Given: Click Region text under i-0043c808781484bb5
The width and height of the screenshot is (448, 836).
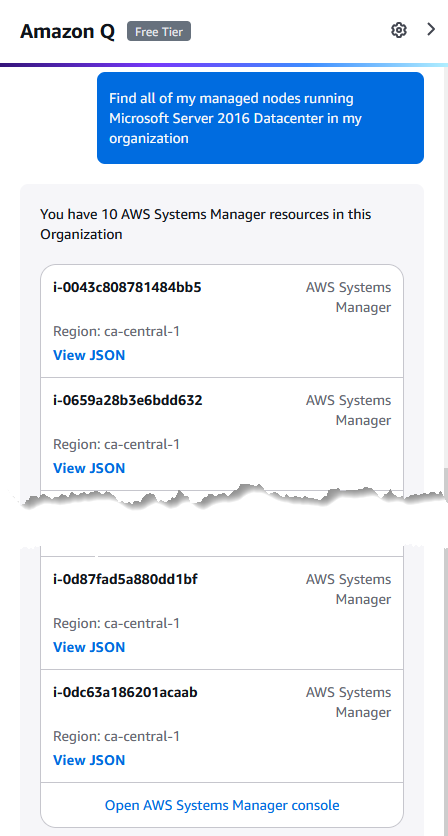Looking at the screenshot, I should point(116,332).
